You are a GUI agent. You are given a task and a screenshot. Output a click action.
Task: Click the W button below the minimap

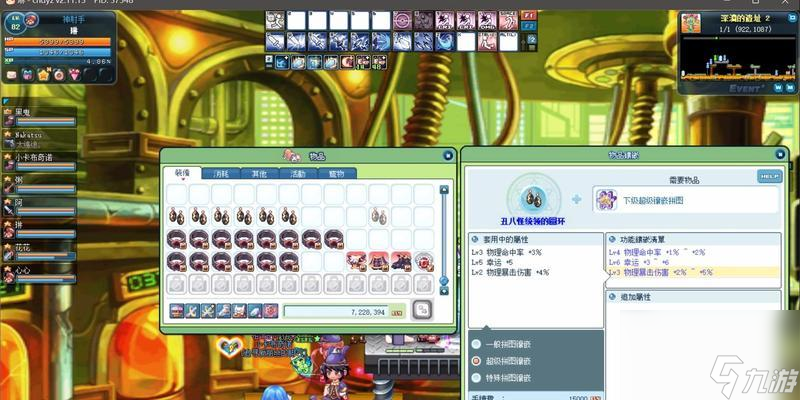[777, 88]
